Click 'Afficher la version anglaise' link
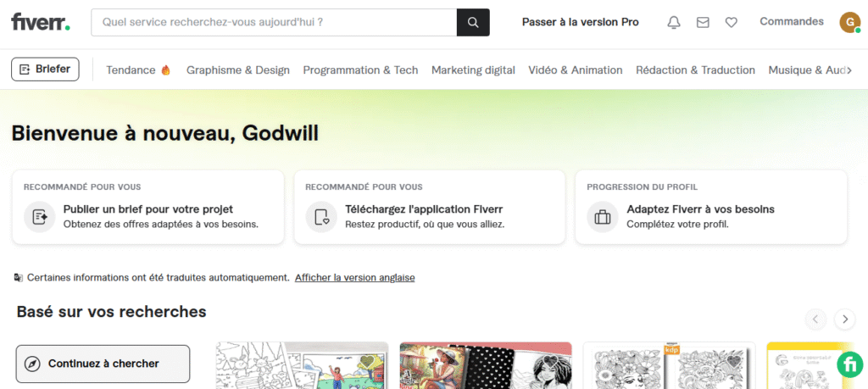 (355, 277)
